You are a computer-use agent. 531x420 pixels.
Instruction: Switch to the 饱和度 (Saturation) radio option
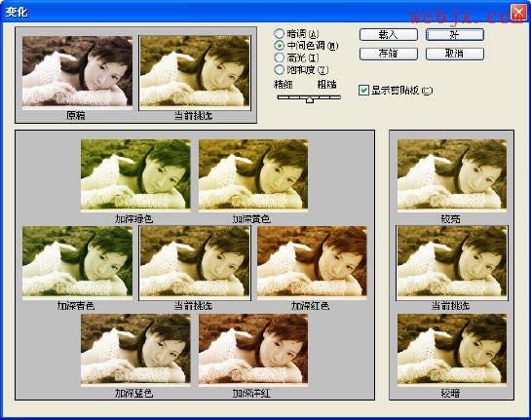[279, 70]
